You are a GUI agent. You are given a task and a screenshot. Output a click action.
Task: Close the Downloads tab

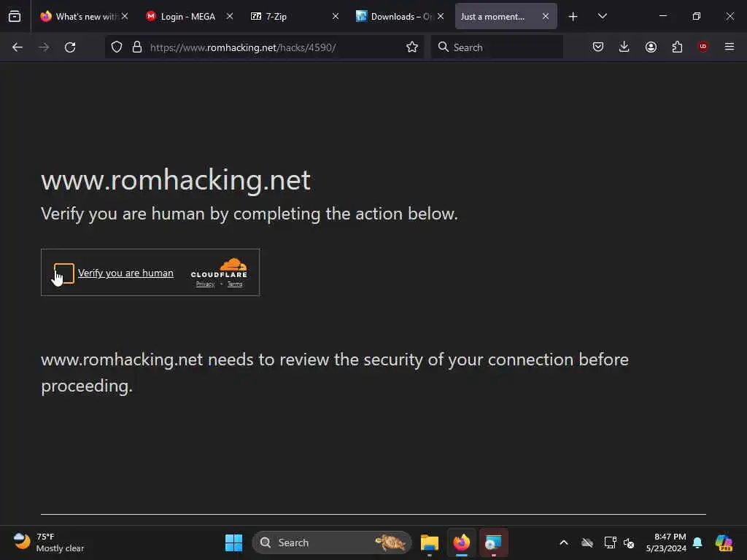click(x=441, y=16)
